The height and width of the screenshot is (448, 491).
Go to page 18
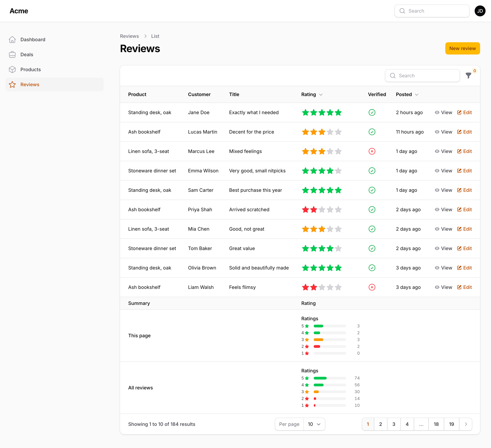(436, 424)
